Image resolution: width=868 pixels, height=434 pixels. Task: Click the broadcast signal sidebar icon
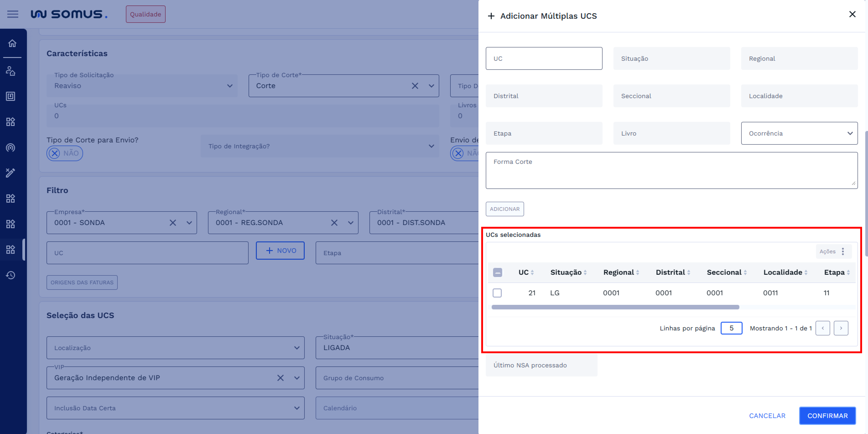[x=11, y=147]
